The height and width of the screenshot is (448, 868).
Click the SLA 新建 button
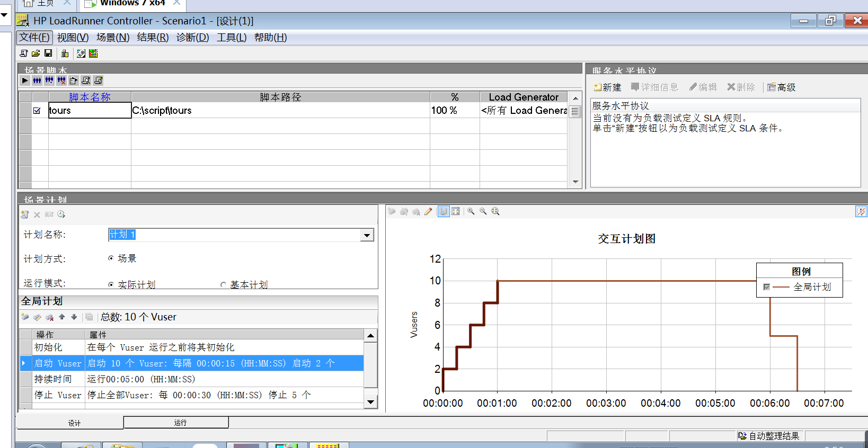[x=607, y=87]
